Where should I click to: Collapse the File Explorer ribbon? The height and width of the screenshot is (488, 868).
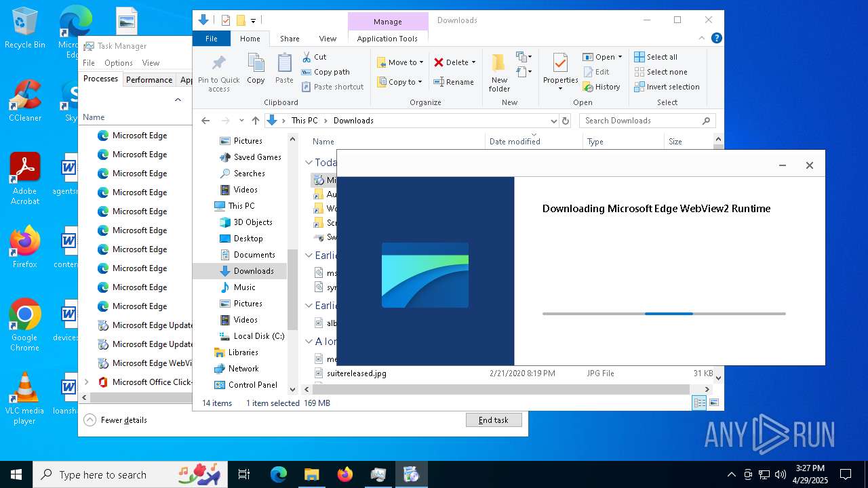click(703, 39)
